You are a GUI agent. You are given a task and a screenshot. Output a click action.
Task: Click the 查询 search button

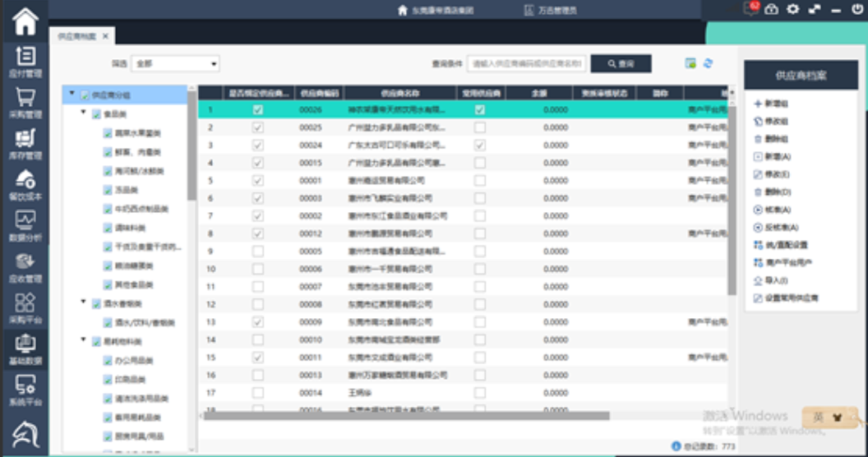tap(621, 63)
